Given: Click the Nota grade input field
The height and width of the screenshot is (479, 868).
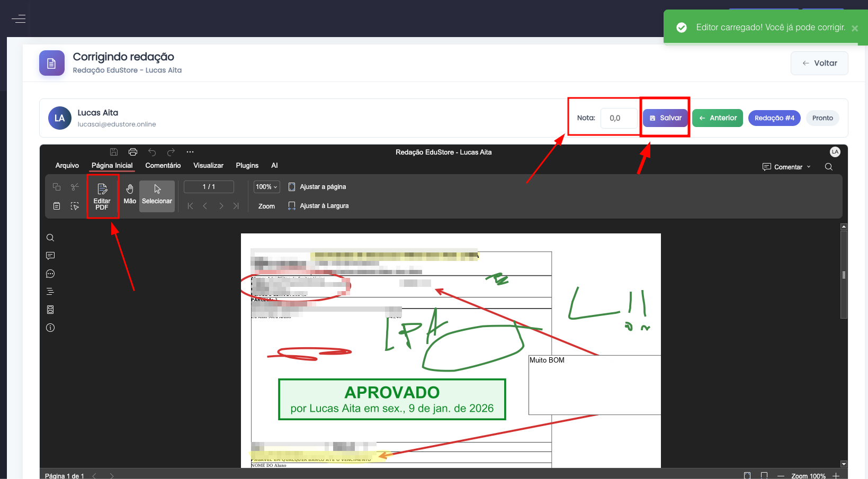Looking at the screenshot, I should click(x=619, y=118).
